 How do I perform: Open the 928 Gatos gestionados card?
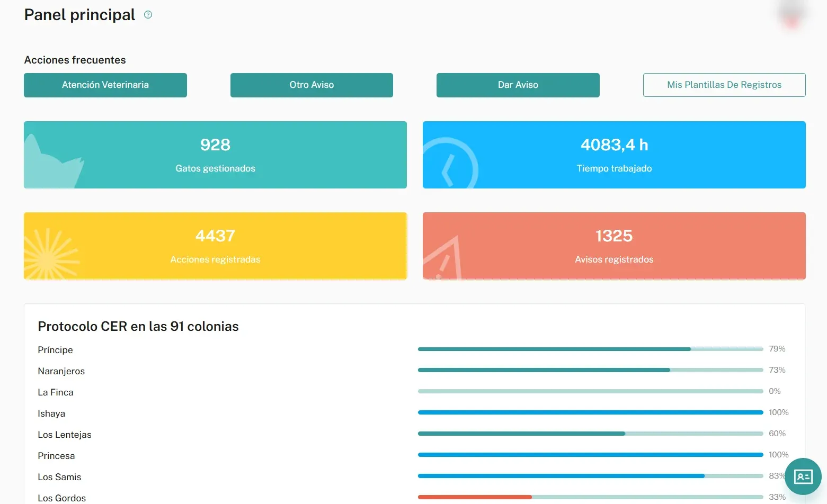(x=215, y=155)
